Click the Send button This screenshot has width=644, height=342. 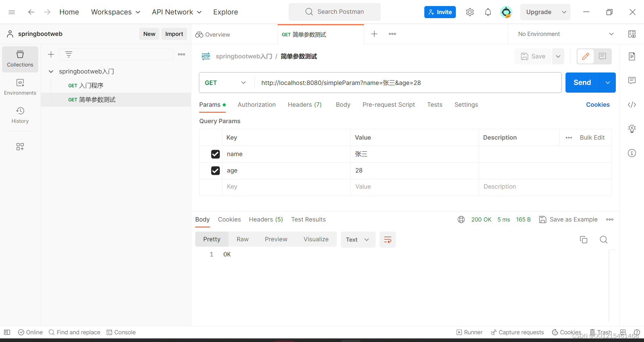[x=582, y=83]
